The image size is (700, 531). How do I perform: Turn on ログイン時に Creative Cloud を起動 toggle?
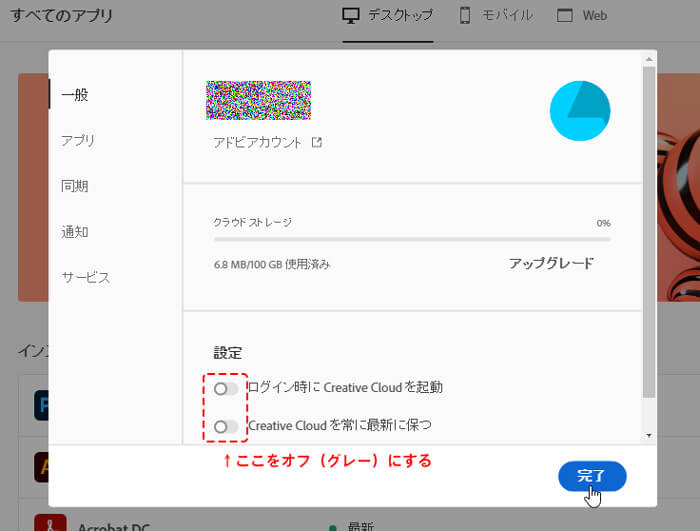(226, 389)
